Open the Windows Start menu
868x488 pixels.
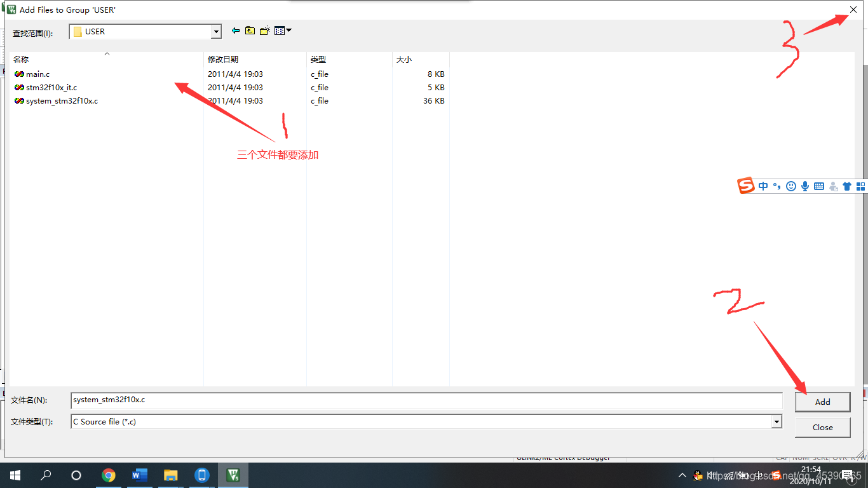tap(15, 475)
